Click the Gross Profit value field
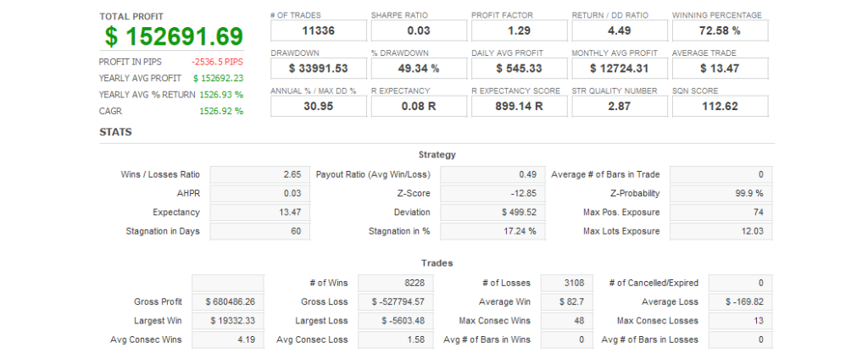The width and height of the screenshot is (868, 364). [x=228, y=301]
